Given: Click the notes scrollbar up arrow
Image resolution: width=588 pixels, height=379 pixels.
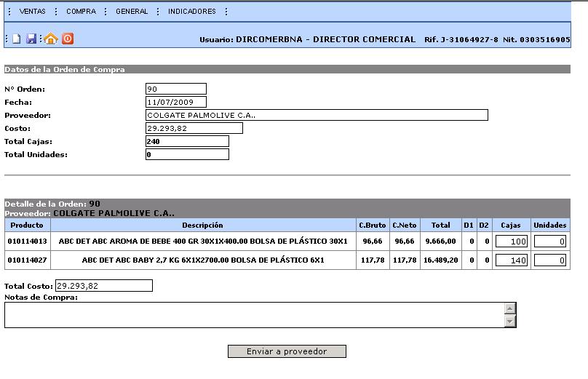Looking at the screenshot, I should 509,308.
